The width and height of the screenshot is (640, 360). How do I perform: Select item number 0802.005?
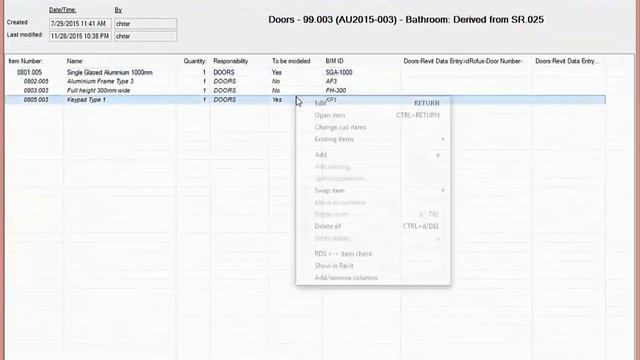(36, 82)
